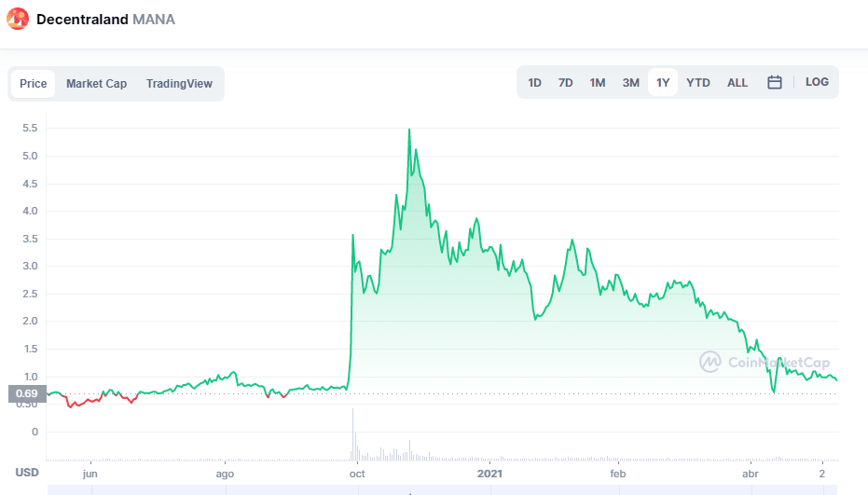The image size is (868, 495).
Task: Switch to the Market Cap tab
Action: [96, 84]
